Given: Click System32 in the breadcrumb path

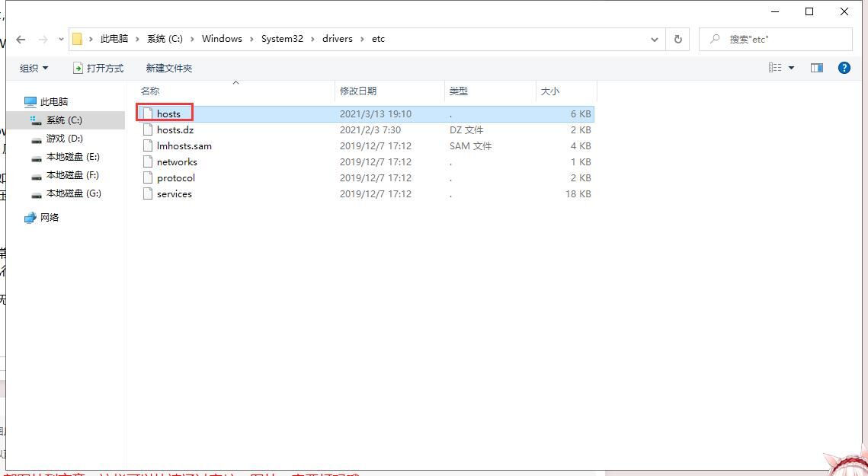Looking at the screenshot, I should 282,39.
